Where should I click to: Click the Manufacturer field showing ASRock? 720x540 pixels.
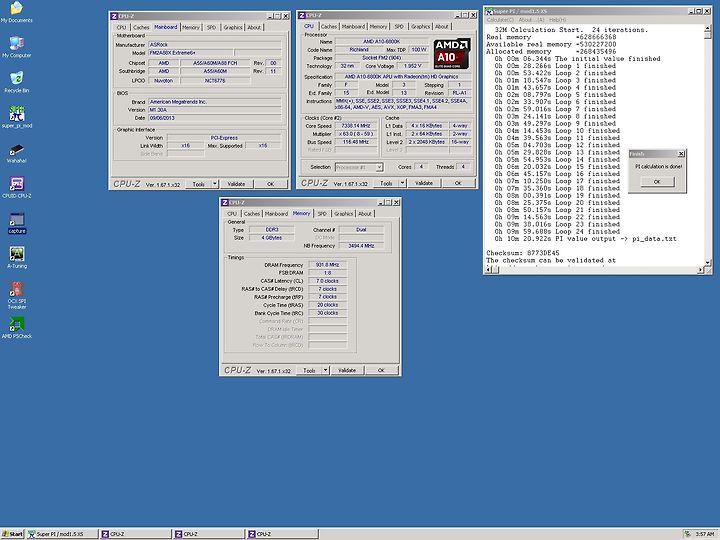215,45
